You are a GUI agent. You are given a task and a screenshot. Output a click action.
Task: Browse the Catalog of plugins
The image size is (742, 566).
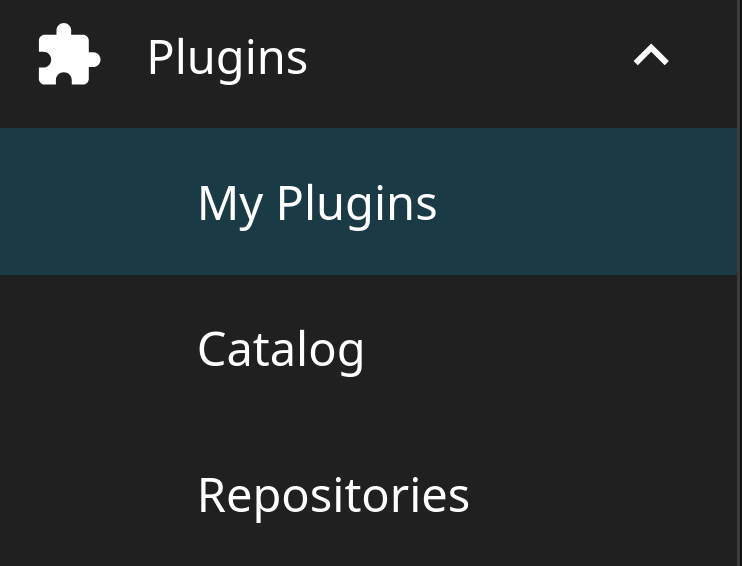(x=281, y=349)
